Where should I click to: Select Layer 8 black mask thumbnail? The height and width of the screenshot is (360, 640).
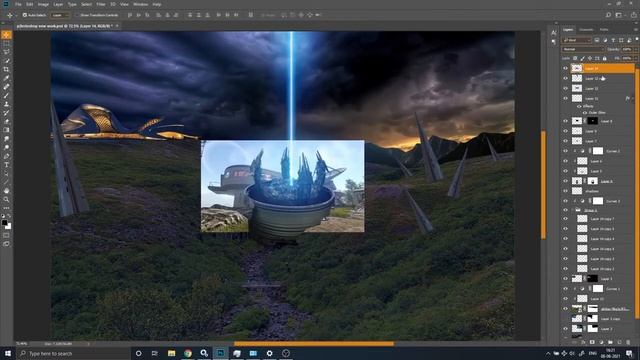click(592, 121)
